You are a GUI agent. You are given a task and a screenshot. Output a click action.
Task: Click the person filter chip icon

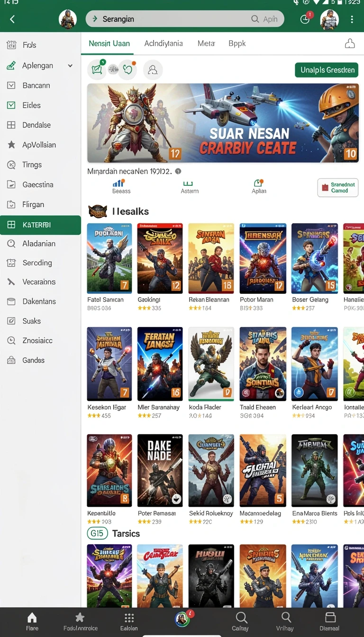153,70
